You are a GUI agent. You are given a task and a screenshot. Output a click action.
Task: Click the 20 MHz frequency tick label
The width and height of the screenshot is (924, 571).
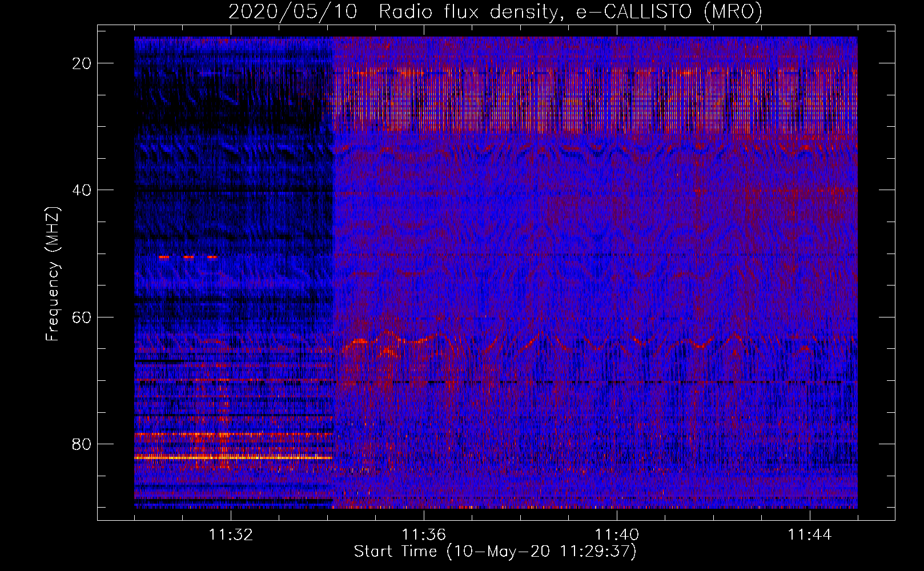coord(82,63)
